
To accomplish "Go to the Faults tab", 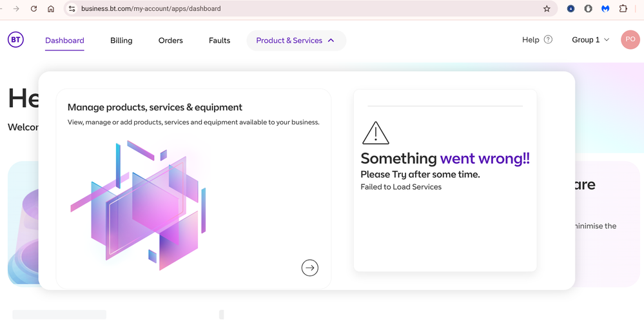I will [219, 41].
